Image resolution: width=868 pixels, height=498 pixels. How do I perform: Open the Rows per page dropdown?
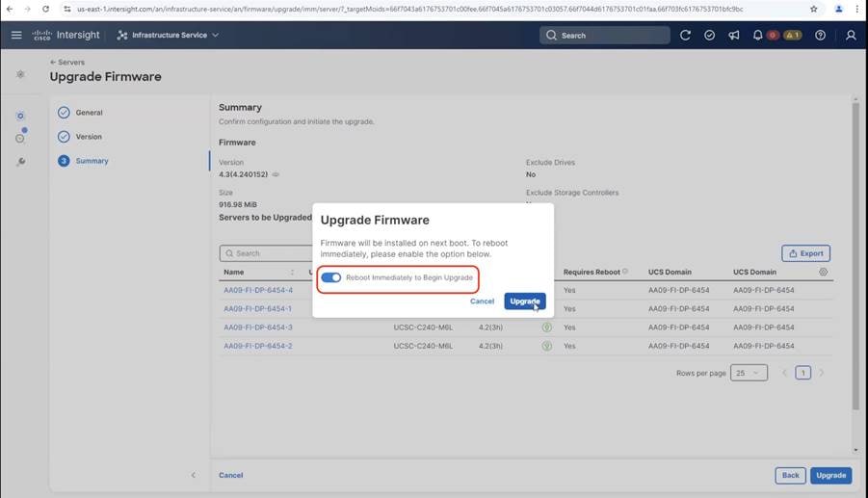749,373
